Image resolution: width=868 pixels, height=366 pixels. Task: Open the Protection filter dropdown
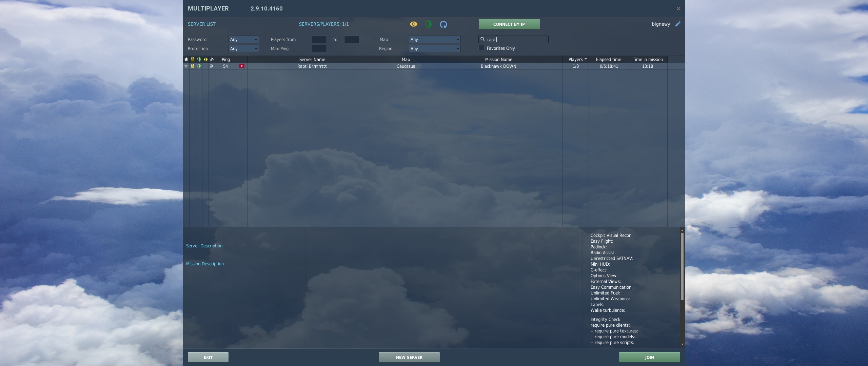point(243,48)
